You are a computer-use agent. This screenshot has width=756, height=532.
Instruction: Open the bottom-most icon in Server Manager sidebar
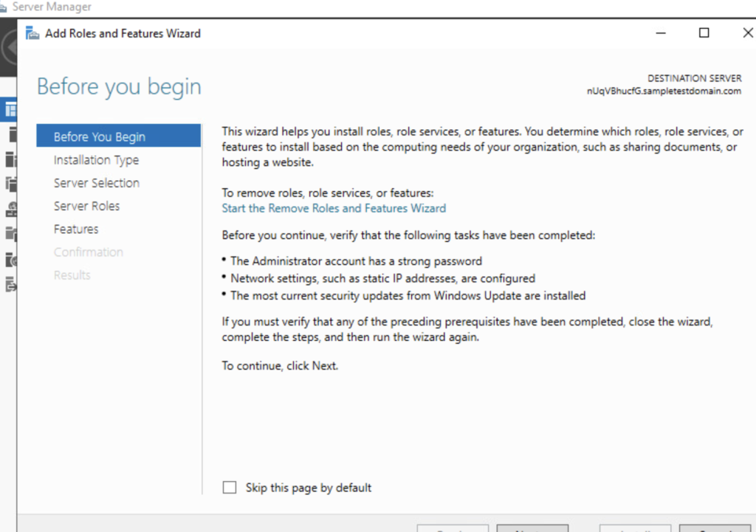click(10, 283)
